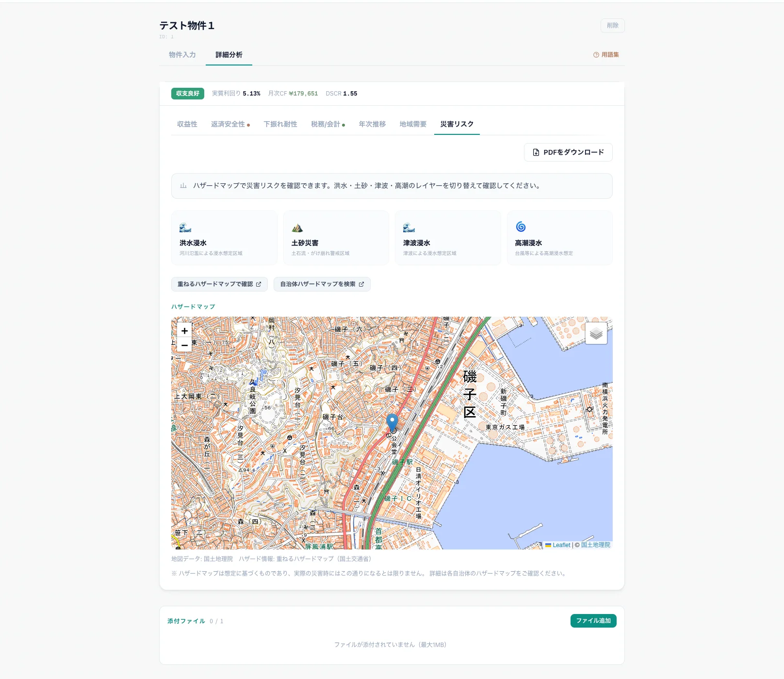Open 自治体ハザードマップを検索 external link
Screen dimensions: 784x679
(322, 284)
